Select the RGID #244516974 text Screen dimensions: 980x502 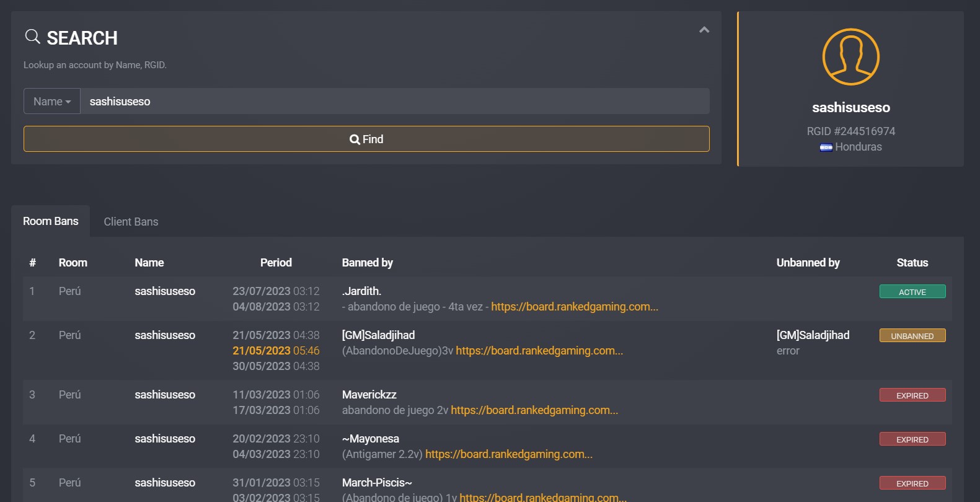coord(850,131)
